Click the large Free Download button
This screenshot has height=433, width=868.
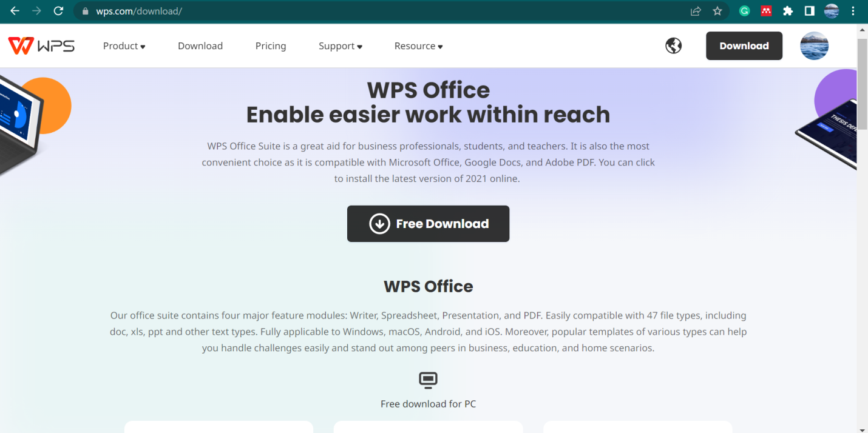point(428,224)
